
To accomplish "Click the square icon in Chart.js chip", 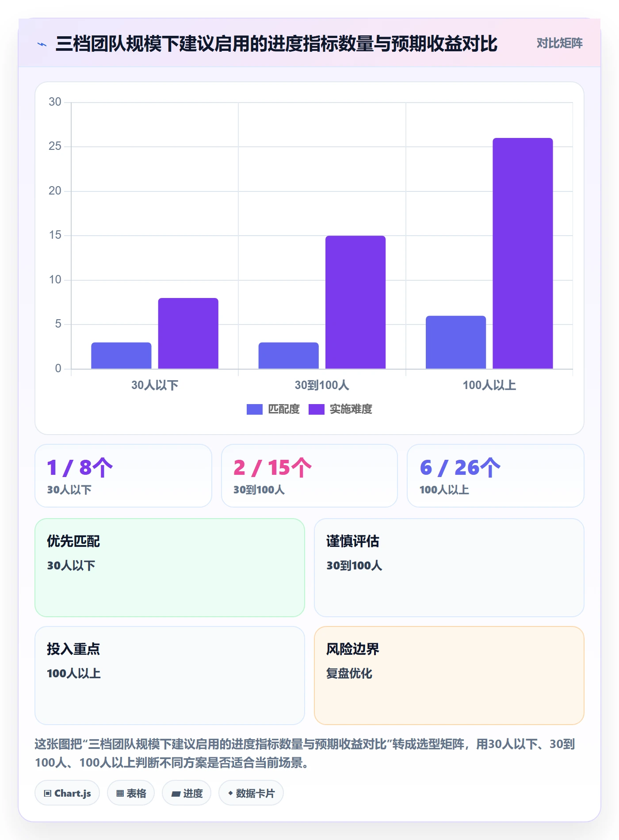I will coord(48,794).
